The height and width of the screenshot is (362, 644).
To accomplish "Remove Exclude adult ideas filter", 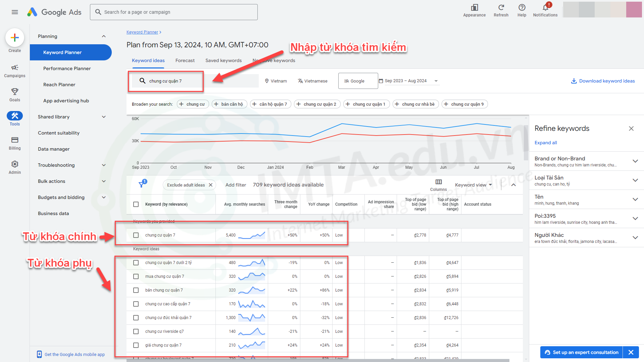I will pos(210,185).
